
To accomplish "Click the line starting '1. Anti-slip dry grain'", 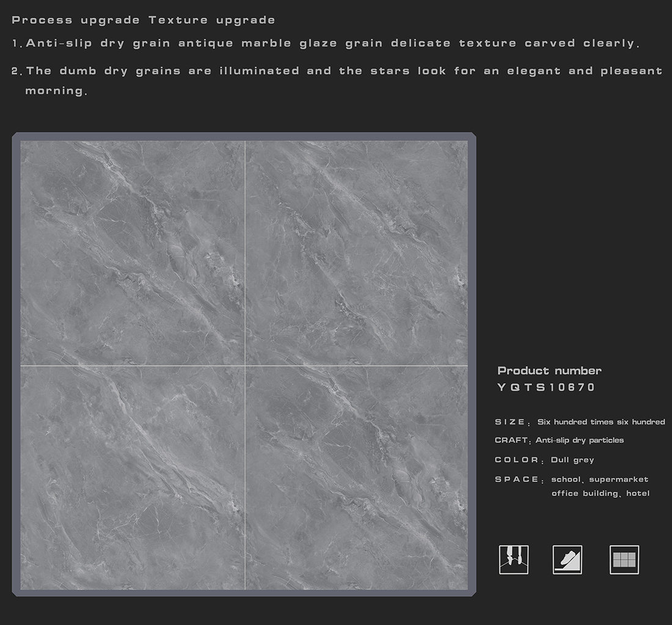I will [x=326, y=43].
